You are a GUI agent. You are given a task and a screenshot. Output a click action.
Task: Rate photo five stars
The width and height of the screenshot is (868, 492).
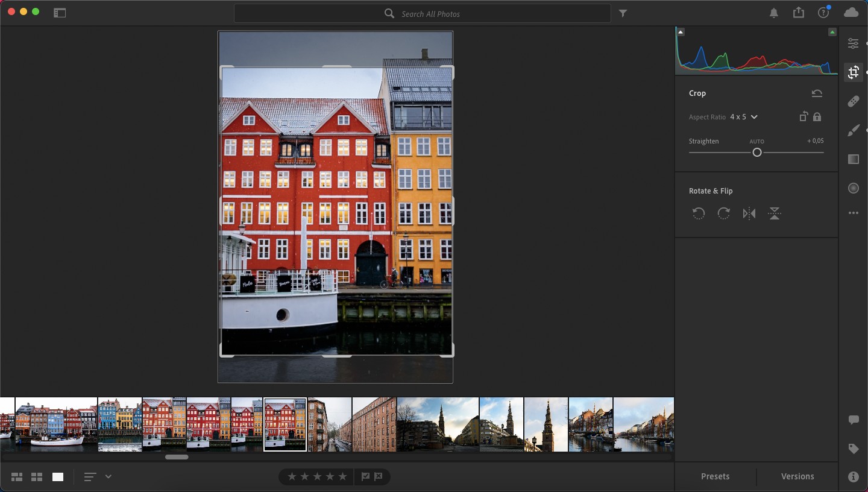pyautogui.click(x=342, y=476)
